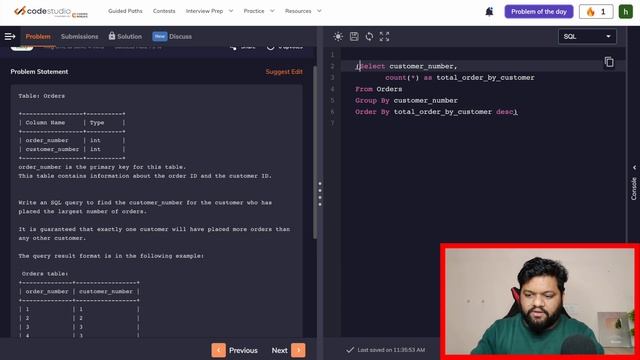Viewport: 640px width, 360px height.
Task: Click the Last saved checkmark icon
Action: [x=350, y=350]
